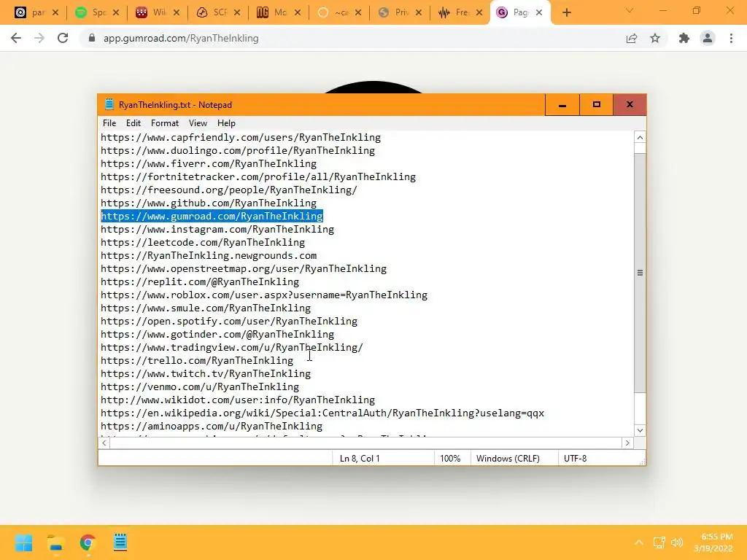The width and height of the screenshot is (747, 560).
Task: Click the capfriendly.com URL line
Action: [x=241, y=138]
